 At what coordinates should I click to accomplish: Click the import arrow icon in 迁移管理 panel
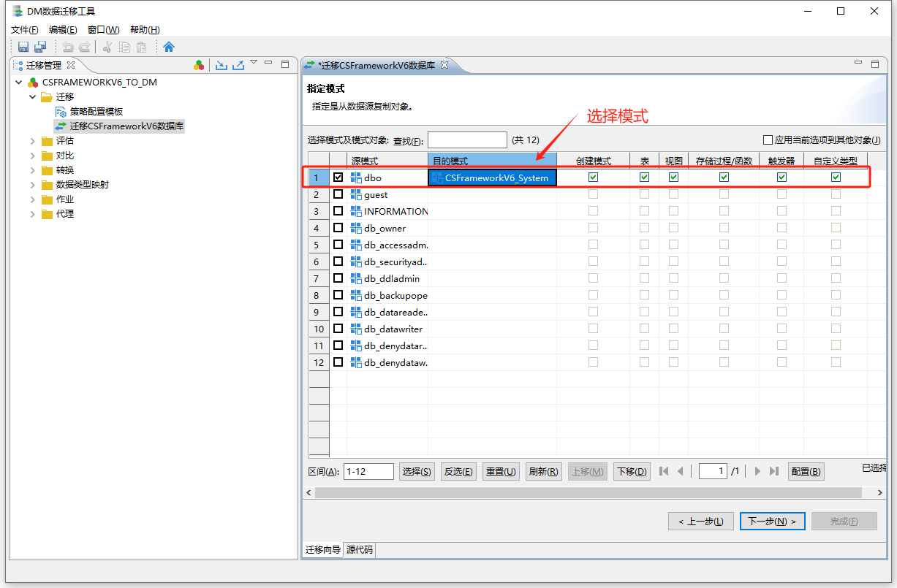coord(222,65)
